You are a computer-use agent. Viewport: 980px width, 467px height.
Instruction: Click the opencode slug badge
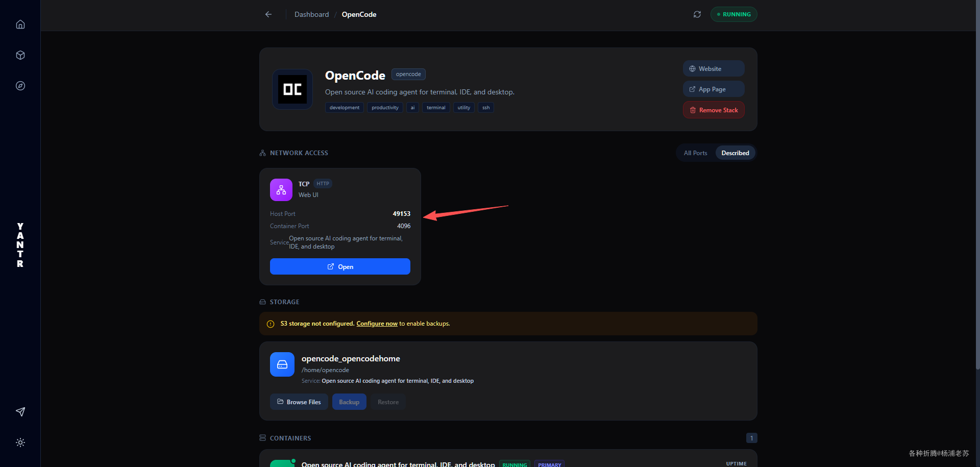[x=408, y=74]
